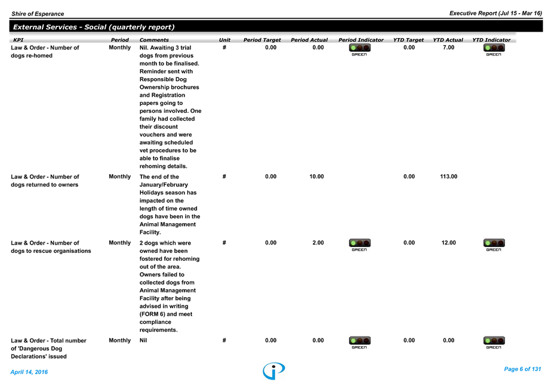Click YTD Target 0.00 for dogs to rescue organisations
The image size is (554, 392).
(409, 243)
